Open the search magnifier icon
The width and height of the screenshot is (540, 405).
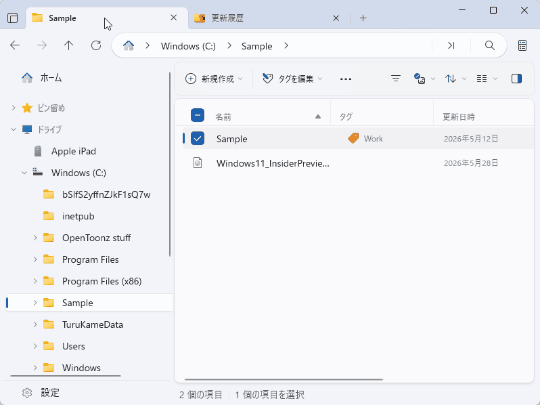(x=489, y=45)
